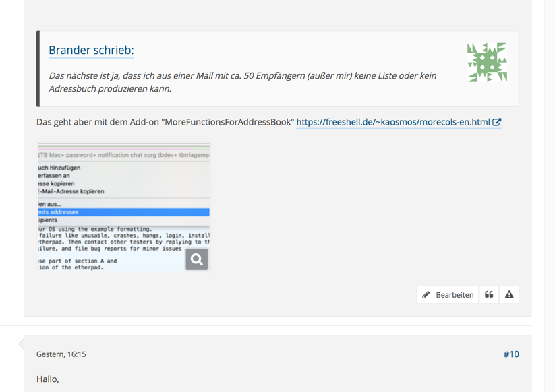
Task: Click Brander's green avatar image
Action: tap(487, 63)
